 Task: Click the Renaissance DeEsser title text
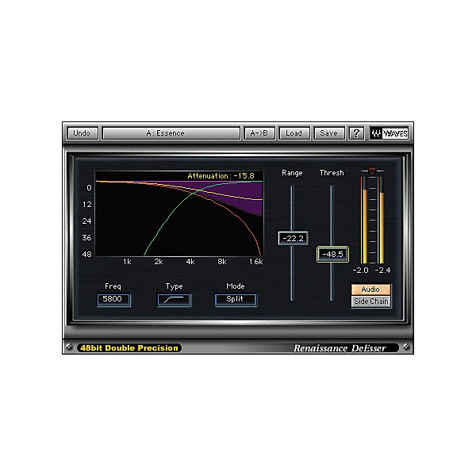pos(340,348)
